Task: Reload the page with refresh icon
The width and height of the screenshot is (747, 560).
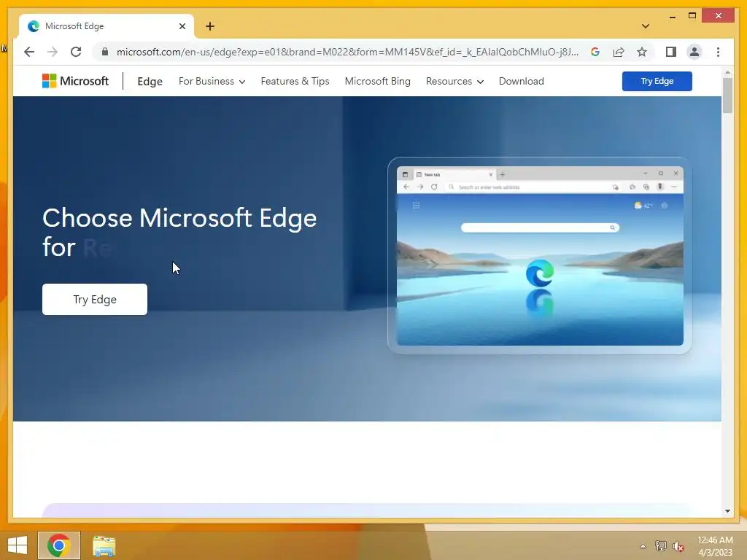Action: (x=76, y=52)
